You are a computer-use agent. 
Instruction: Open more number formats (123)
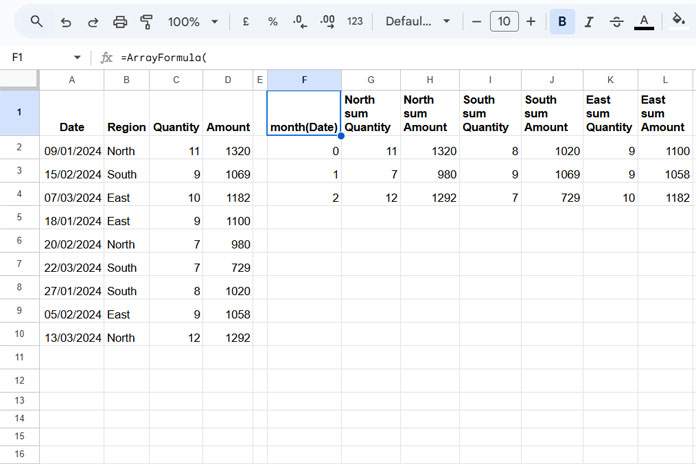pyautogui.click(x=355, y=21)
